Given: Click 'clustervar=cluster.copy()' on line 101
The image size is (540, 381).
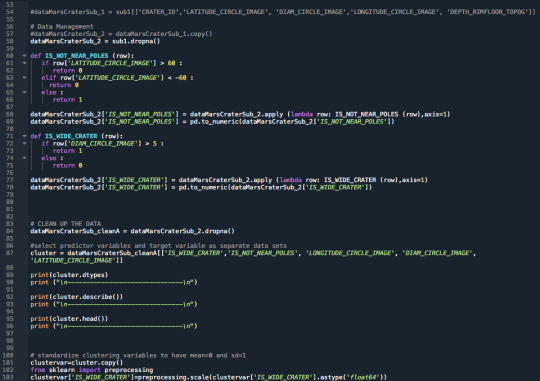Looking at the screenshot, I should click(76, 362).
